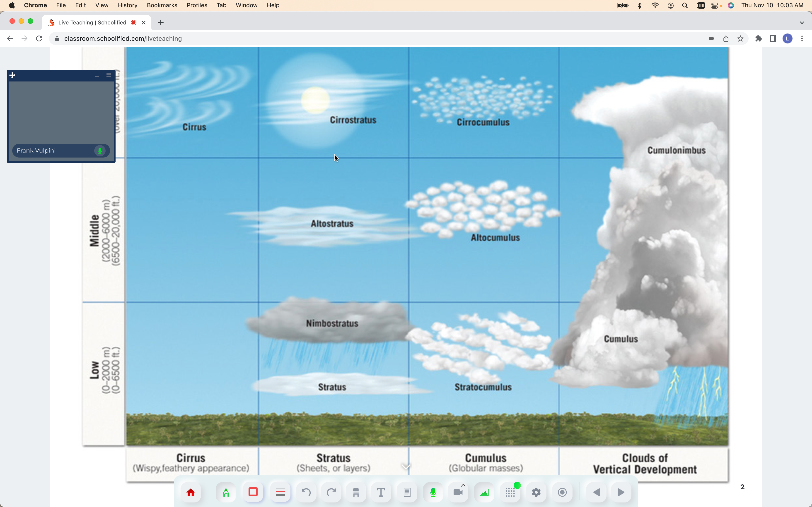This screenshot has width=812, height=507.
Task: Open the settings gear in toolbar
Action: [x=536, y=492]
